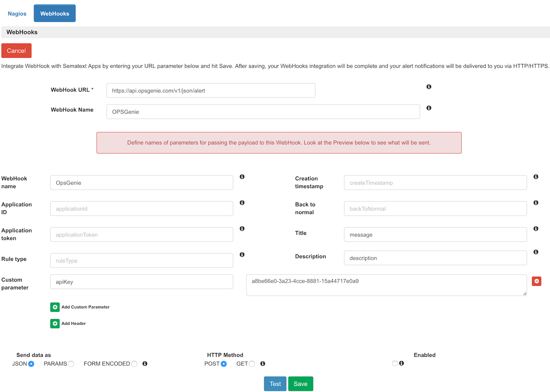Click the Description parameter input field
The width and height of the screenshot is (550, 392).
pyautogui.click(x=435, y=258)
